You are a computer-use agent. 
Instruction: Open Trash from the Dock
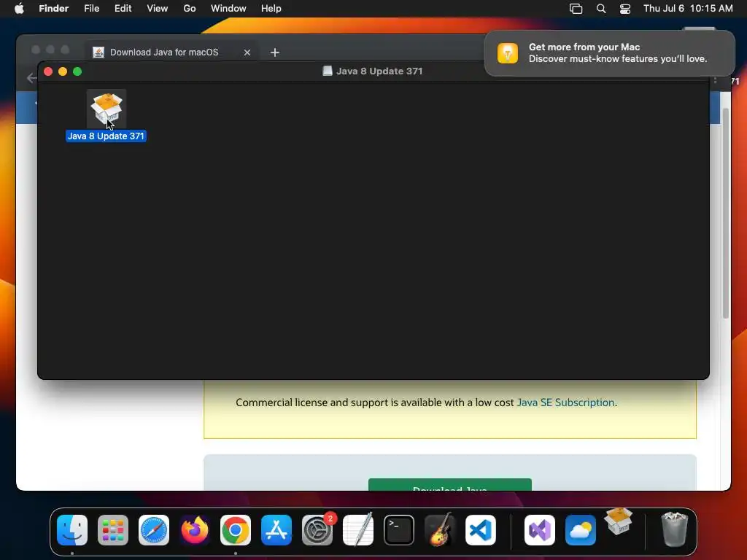(x=675, y=529)
